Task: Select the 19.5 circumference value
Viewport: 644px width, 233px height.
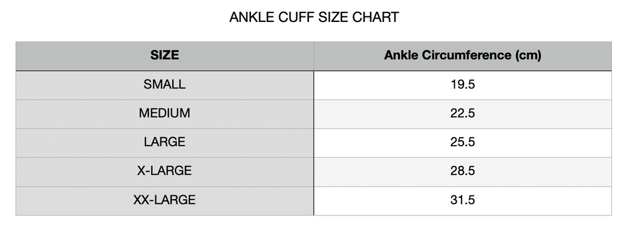Action: coord(462,85)
